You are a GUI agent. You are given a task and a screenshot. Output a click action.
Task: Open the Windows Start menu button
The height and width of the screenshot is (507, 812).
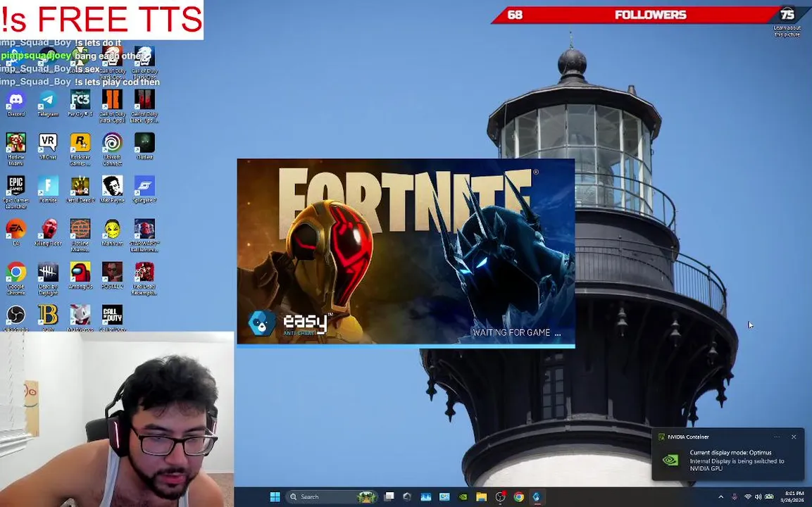(x=275, y=496)
